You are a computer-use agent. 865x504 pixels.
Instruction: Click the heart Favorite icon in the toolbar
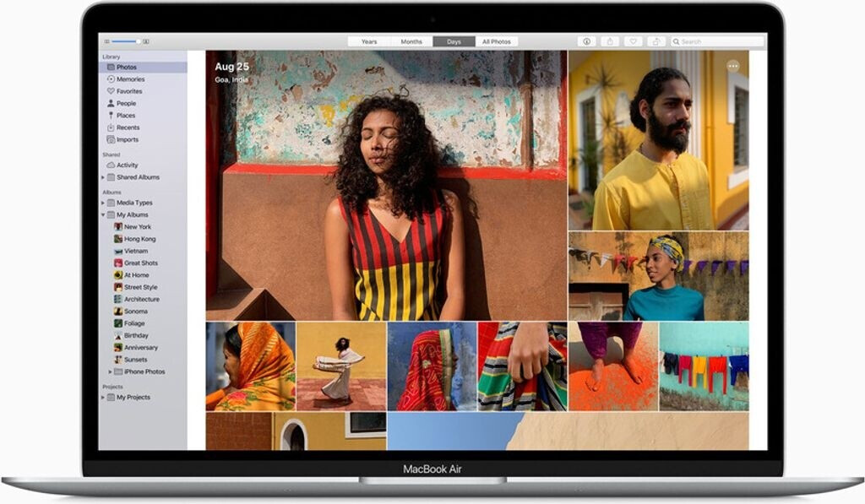pos(633,41)
